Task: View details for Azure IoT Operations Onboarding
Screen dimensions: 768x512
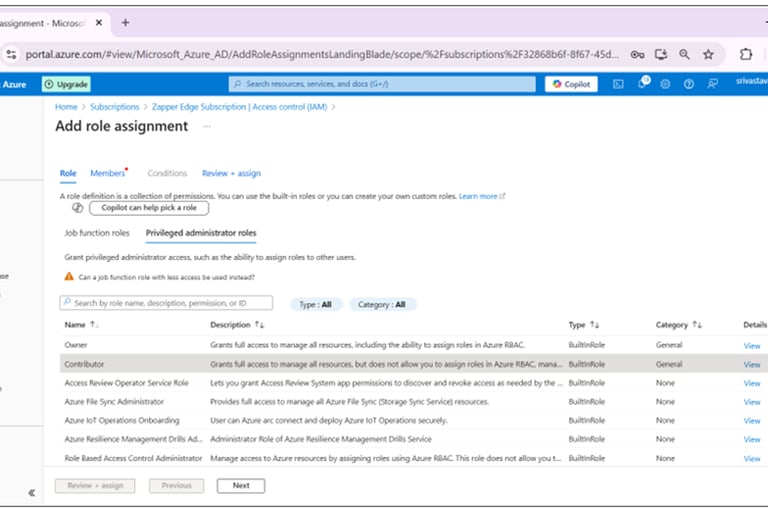Action: coord(752,421)
